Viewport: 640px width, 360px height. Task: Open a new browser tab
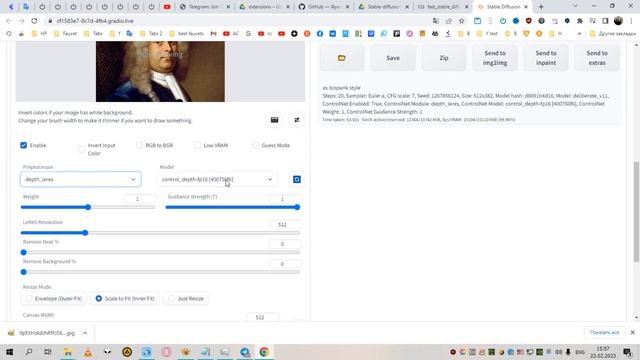(541, 7)
